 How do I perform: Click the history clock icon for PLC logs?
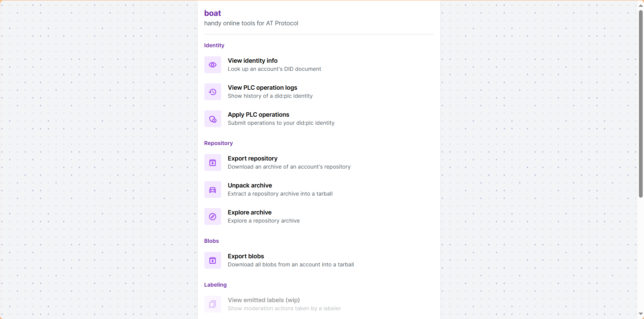point(212,92)
